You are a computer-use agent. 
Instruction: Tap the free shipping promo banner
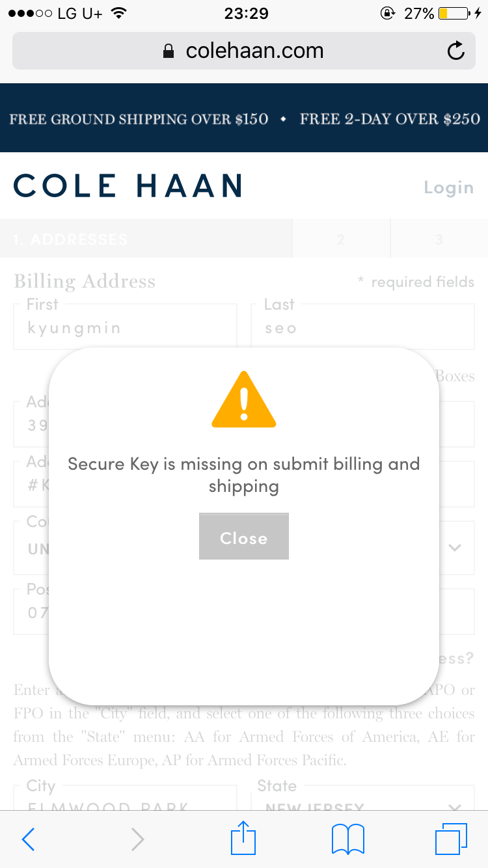(x=244, y=118)
